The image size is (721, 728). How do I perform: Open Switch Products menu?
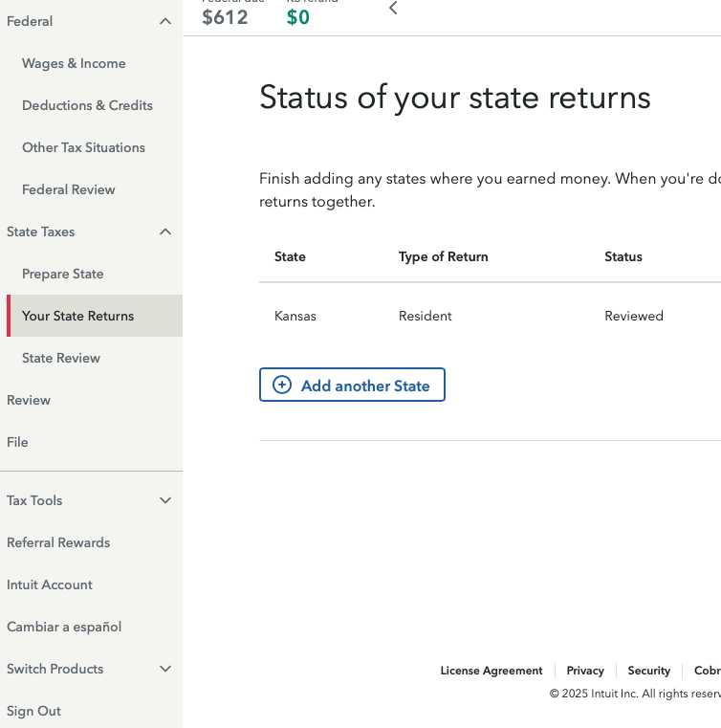click(x=55, y=669)
